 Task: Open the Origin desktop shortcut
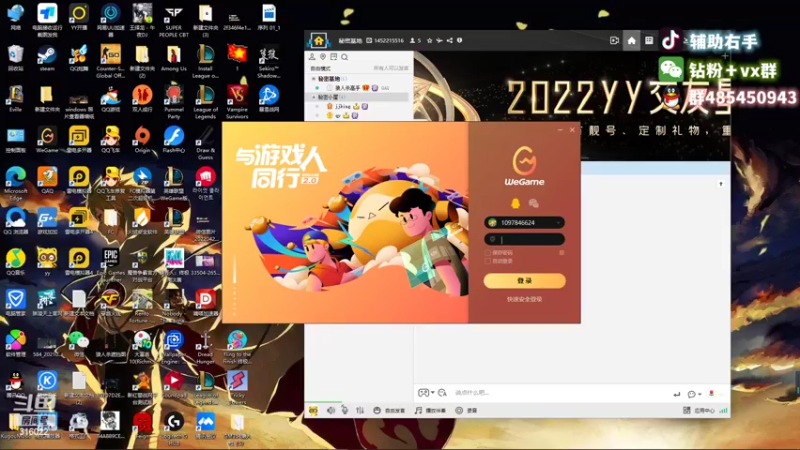tap(142, 140)
